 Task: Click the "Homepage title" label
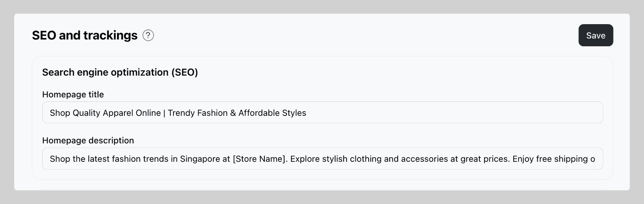coord(73,95)
